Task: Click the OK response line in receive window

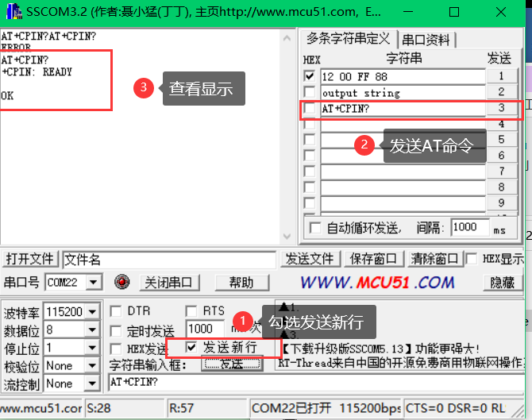Action: pyautogui.click(x=7, y=95)
